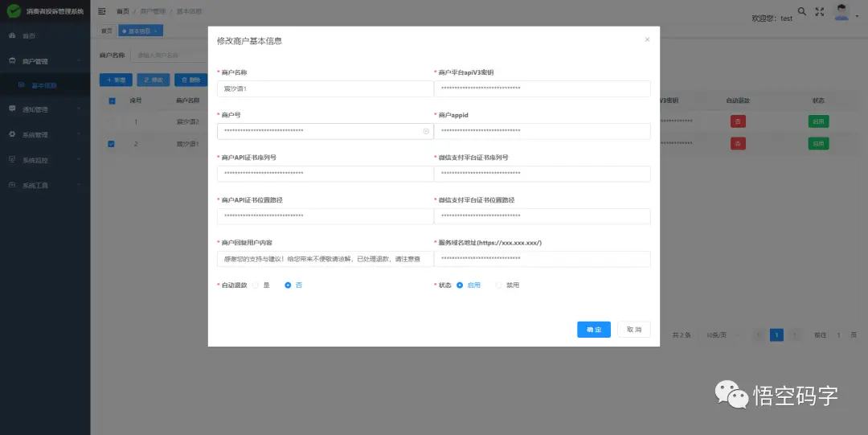Click the 共 2 条 total count text
Viewport: 868px width, 435px height.
pos(682,335)
